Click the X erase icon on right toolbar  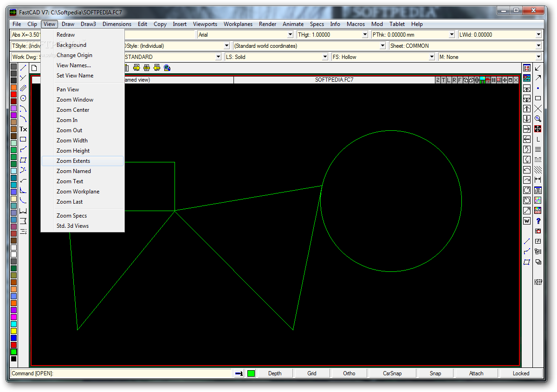pos(538,109)
